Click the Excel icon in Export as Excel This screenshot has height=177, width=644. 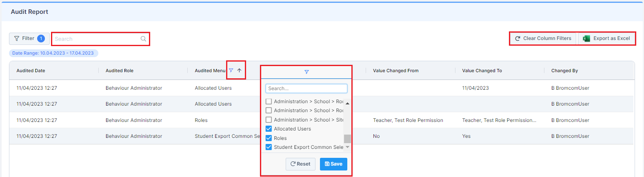(x=586, y=38)
